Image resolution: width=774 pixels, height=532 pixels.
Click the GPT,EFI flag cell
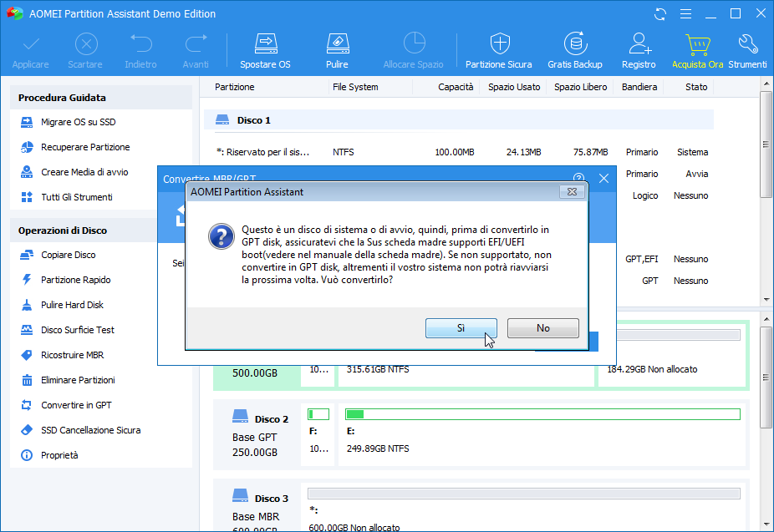pyautogui.click(x=642, y=259)
